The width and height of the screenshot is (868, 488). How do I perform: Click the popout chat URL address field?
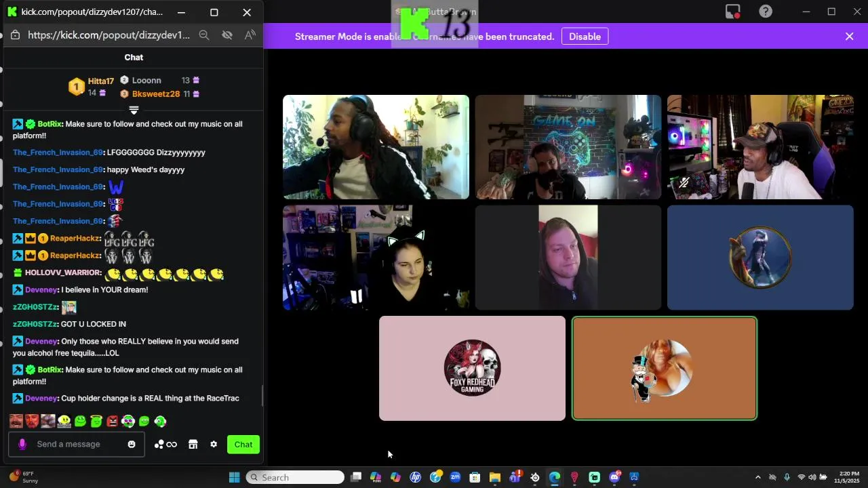pyautogui.click(x=109, y=35)
